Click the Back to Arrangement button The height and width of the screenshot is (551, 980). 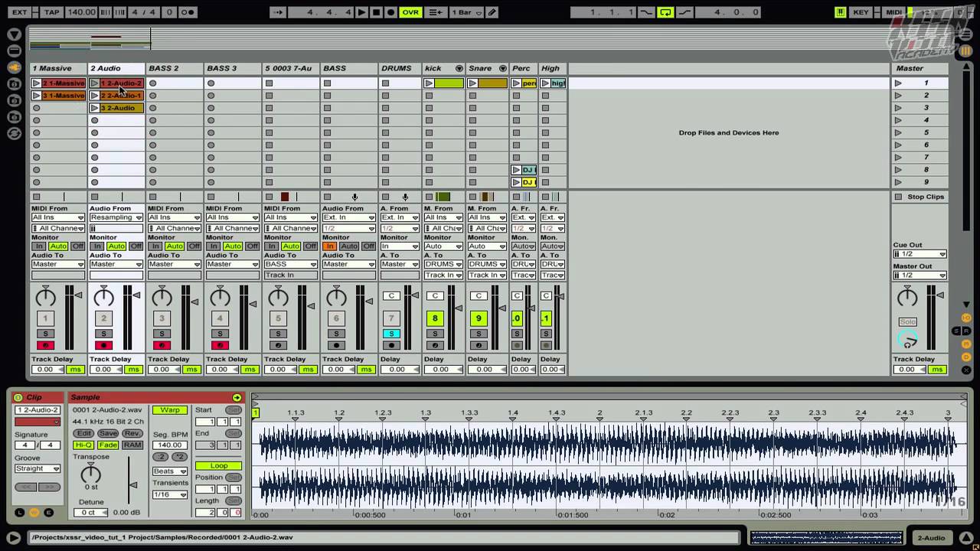point(435,12)
